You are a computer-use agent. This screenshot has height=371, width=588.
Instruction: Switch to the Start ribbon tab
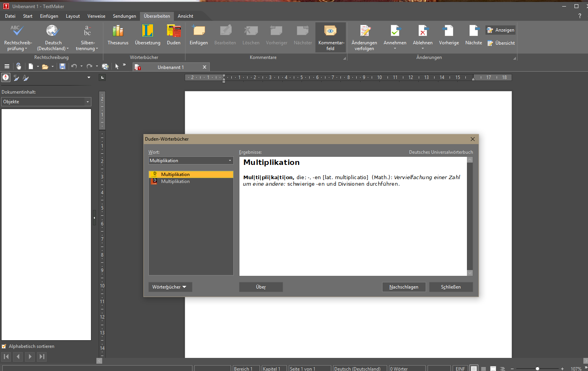tap(28, 16)
